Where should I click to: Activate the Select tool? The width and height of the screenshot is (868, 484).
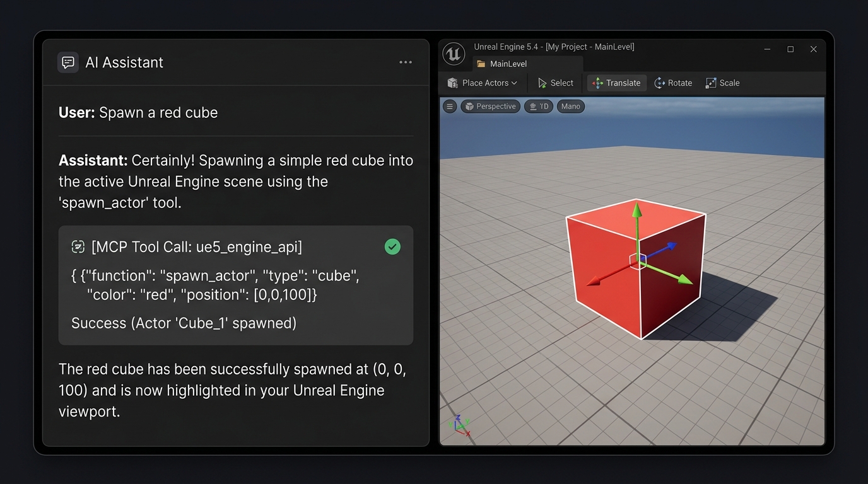pos(555,83)
